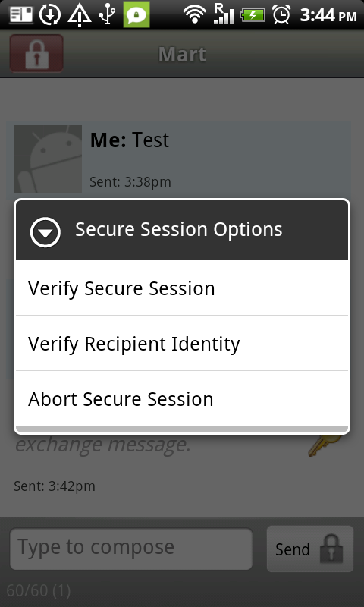Viewport: 364px width, 607px height.
Task: Tap the alarm clock status icon
Action: (281, 14)
